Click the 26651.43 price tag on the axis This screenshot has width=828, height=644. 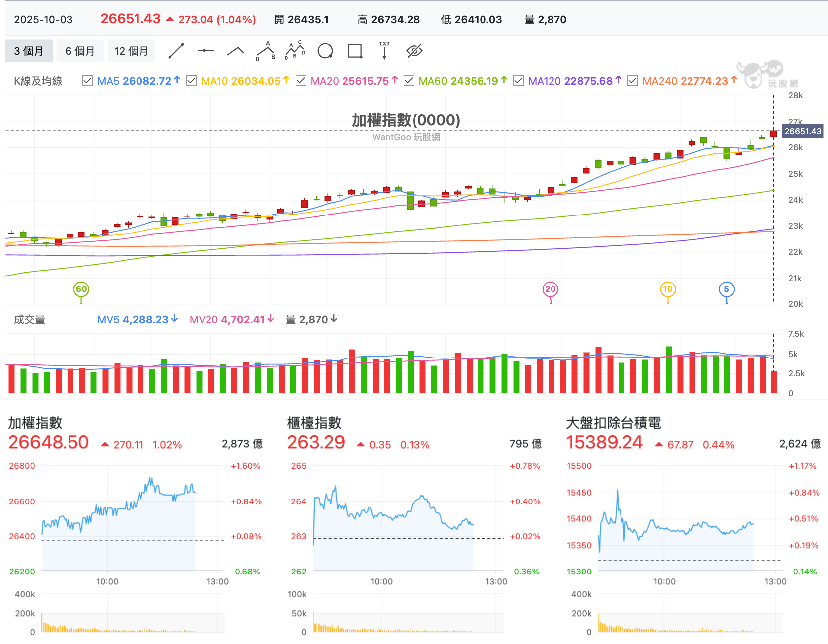(803, 131)
